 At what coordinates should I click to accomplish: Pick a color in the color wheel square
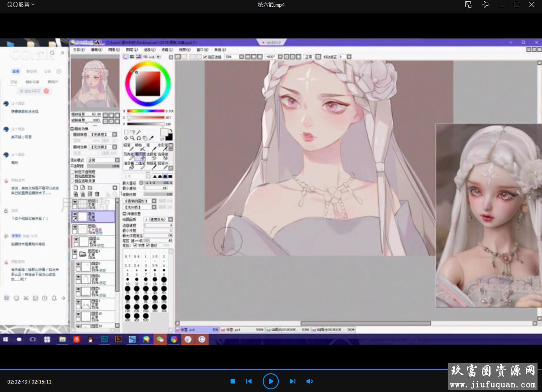[147, 83]
